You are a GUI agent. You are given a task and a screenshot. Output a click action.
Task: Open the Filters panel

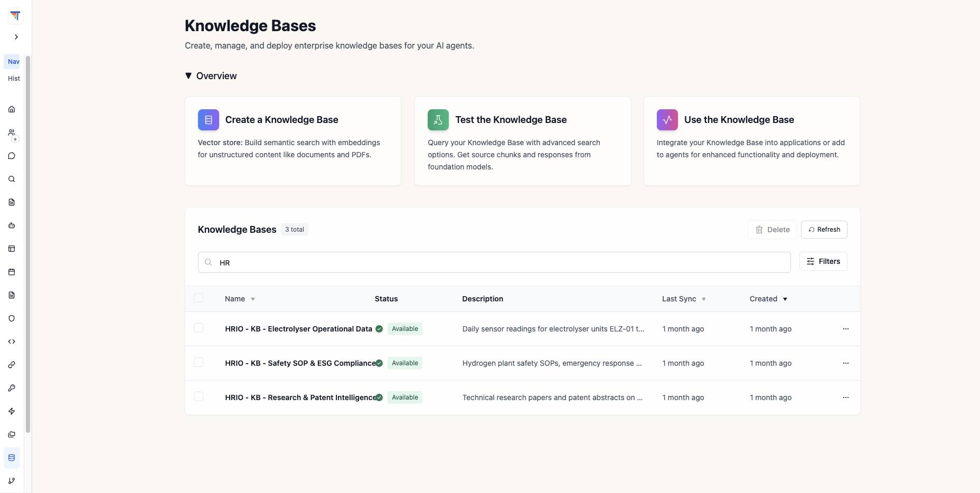(x=823, y=261)
